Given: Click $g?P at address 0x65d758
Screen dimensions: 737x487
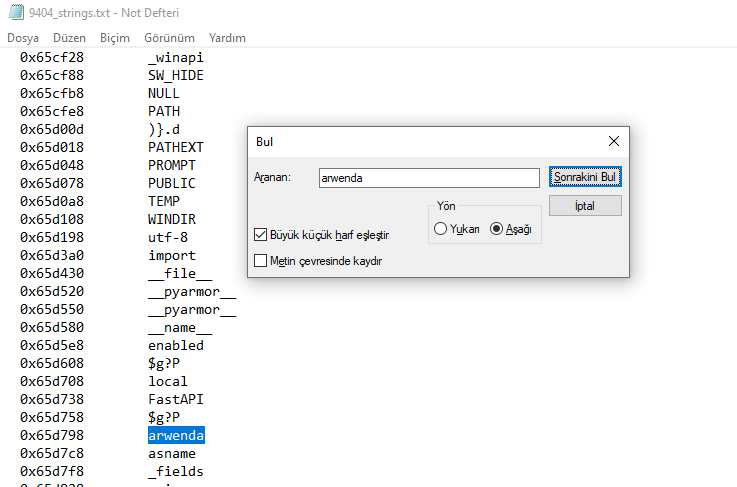Looking at the screenshot, I should tap(164, 417).
